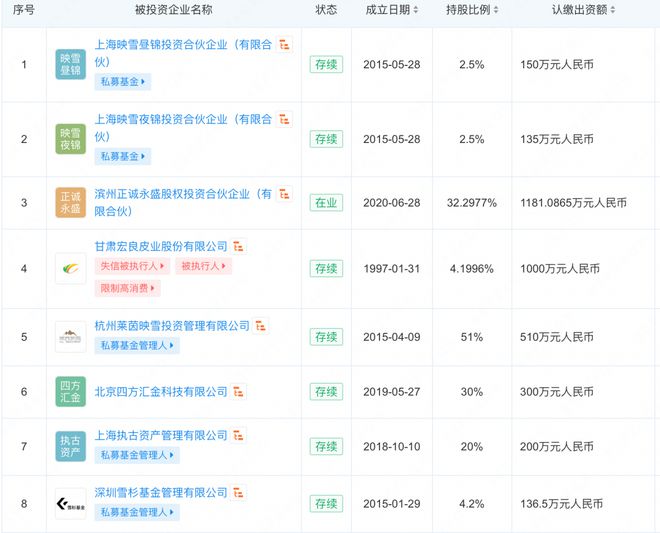Screen dimensions: 660x533
Task: Click structure icon next to 滨州正诚永盛股权投资合伙企业
Action: [x=284, y=193]
